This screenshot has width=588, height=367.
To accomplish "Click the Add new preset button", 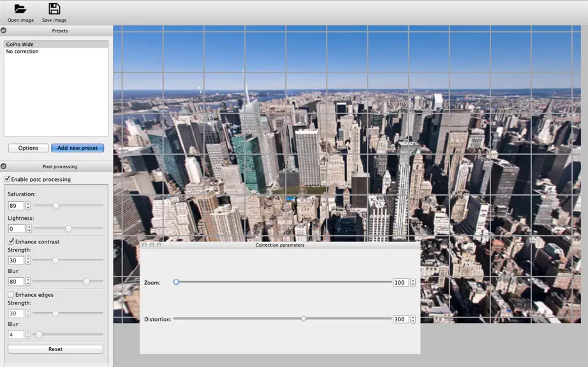I will pyautogui.click(x=77, y=148).
